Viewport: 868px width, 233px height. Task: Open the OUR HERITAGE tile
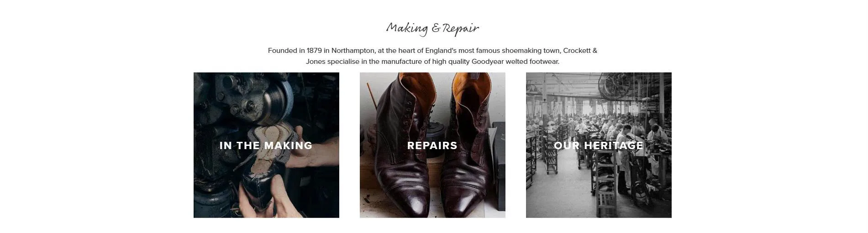(599, 145)
